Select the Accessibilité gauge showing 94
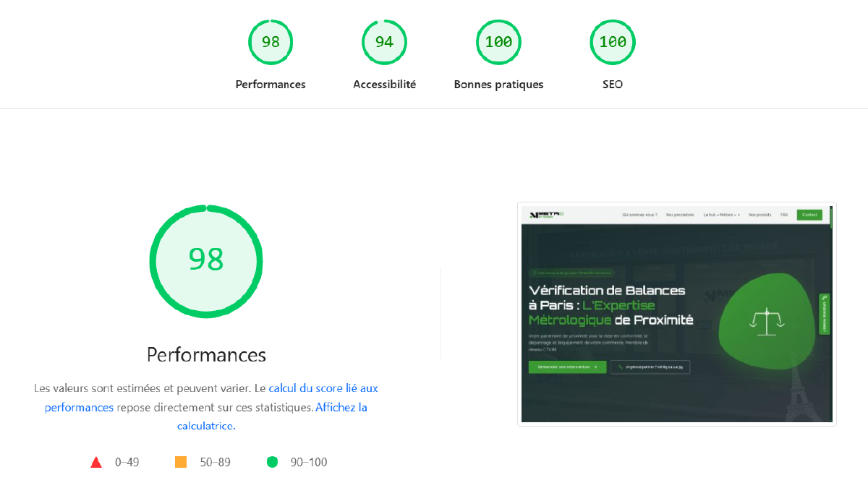This screenshot has height=488, width=868. (384, 42)
